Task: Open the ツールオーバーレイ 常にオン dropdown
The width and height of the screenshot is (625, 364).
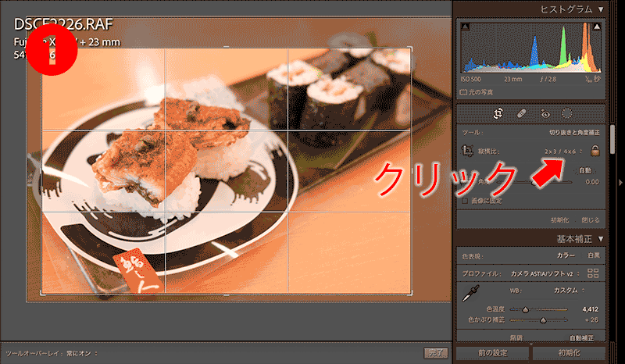Action: coord(82,353)
